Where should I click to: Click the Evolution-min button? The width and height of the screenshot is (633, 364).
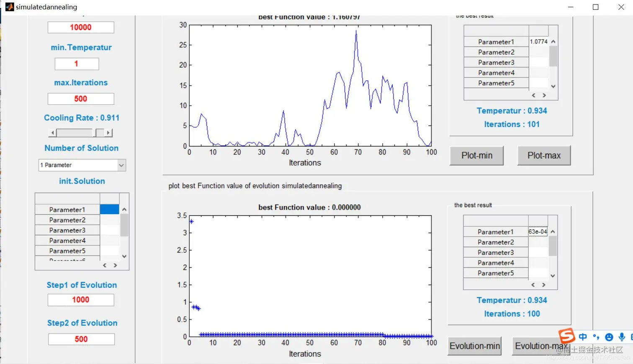tap(475, 346)
